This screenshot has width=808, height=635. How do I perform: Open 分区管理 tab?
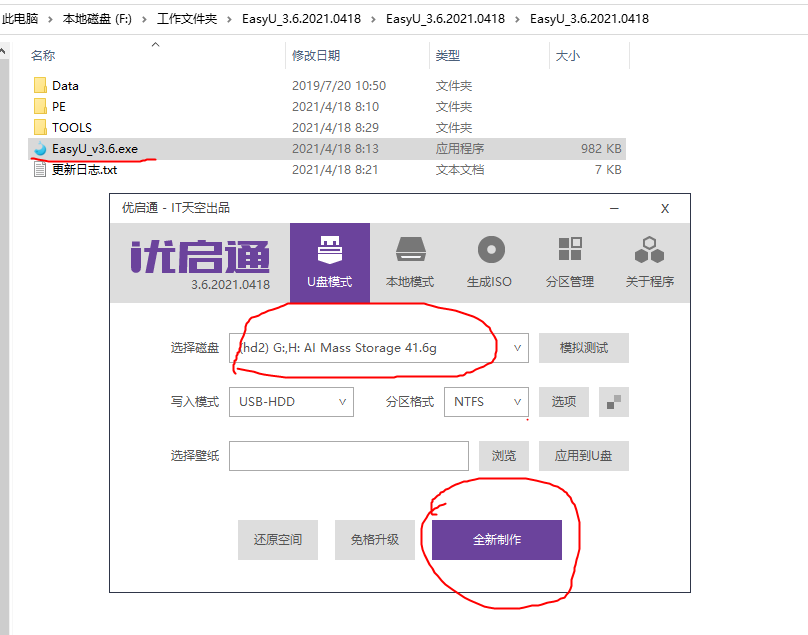click(x=570, y=262)
